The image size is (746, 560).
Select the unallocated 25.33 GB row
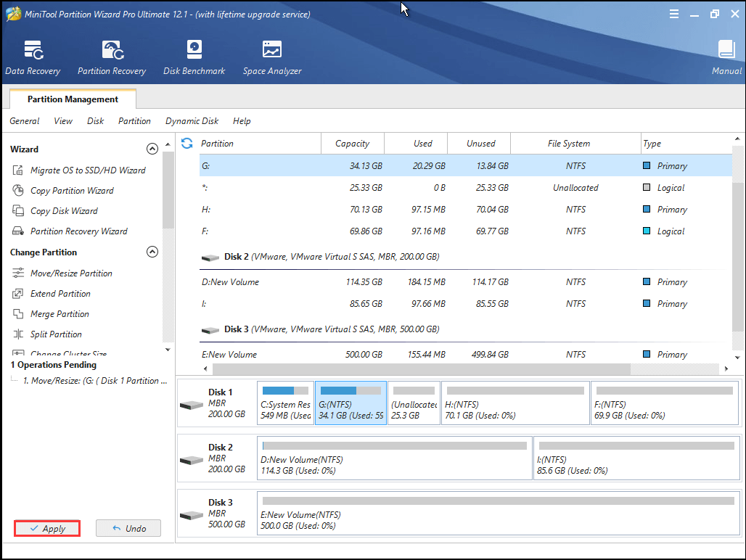(x=465, y=187)
